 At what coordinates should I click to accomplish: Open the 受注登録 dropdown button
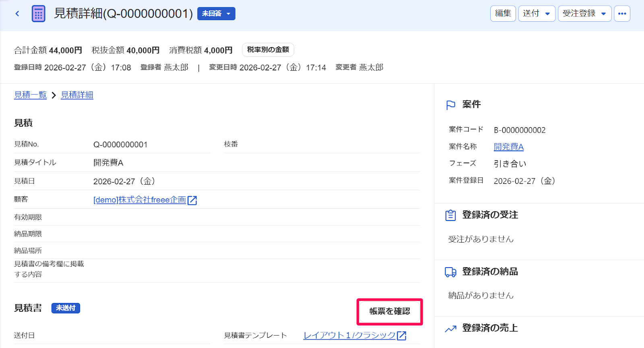click(x=584, y=13)
